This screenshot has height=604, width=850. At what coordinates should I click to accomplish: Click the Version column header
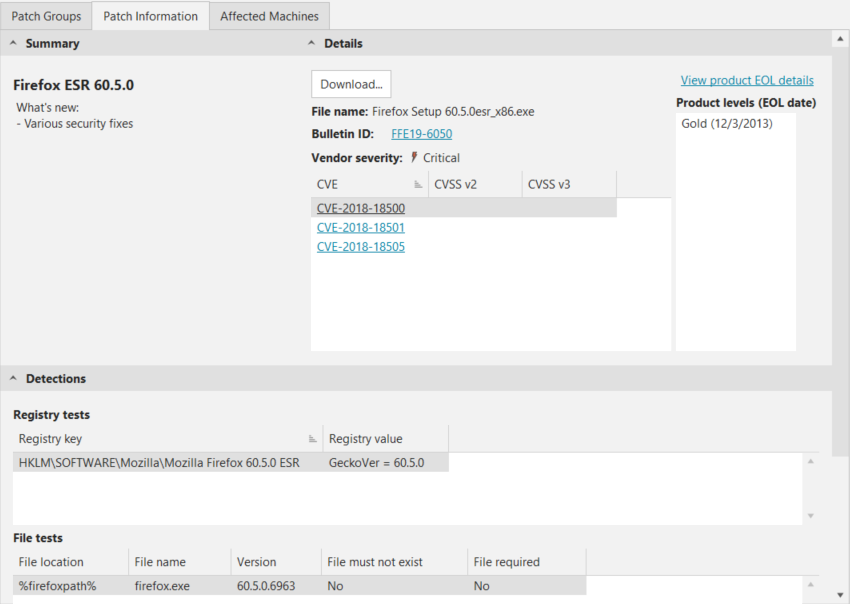tap(276, 562)
